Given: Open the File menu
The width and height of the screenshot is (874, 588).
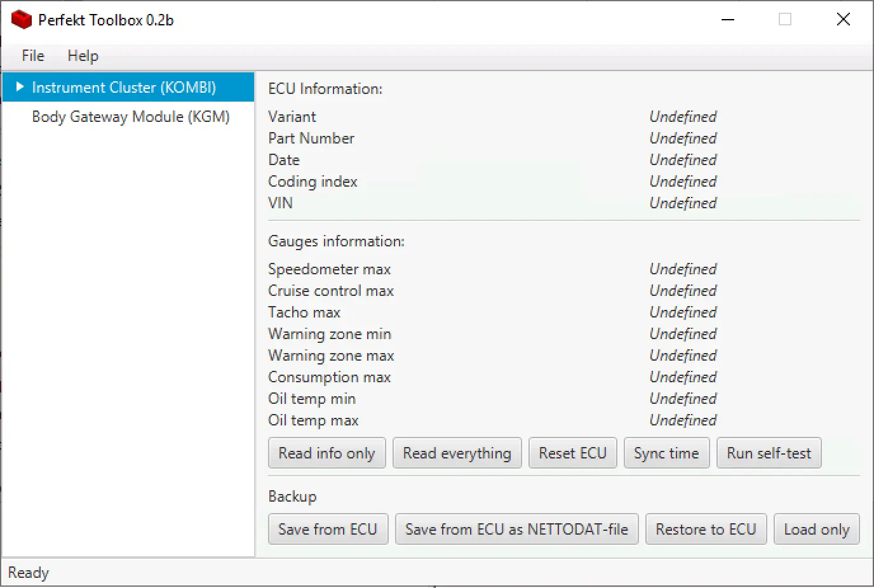Looking at the screenshot, I should (x=32, y=56).
